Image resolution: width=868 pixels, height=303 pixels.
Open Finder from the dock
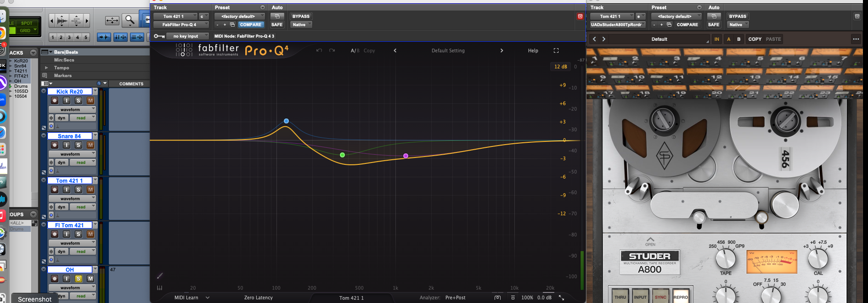tap(2, 16)
